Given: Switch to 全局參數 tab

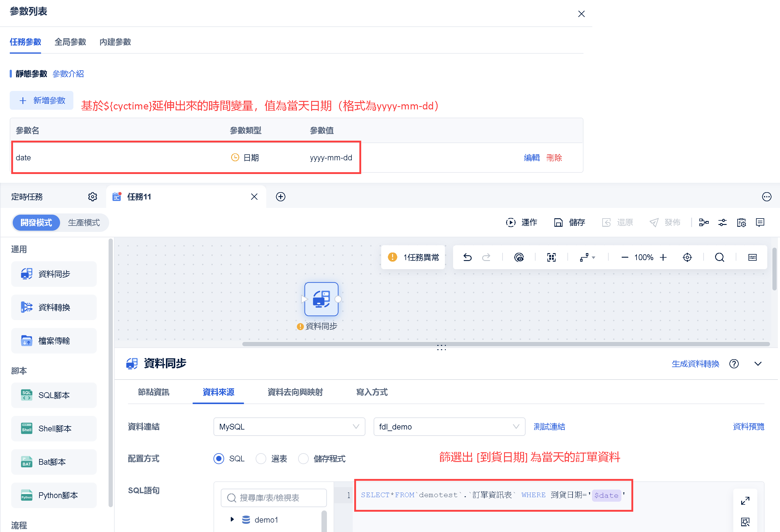Looking at the screenshot, I should click(70, 42).
